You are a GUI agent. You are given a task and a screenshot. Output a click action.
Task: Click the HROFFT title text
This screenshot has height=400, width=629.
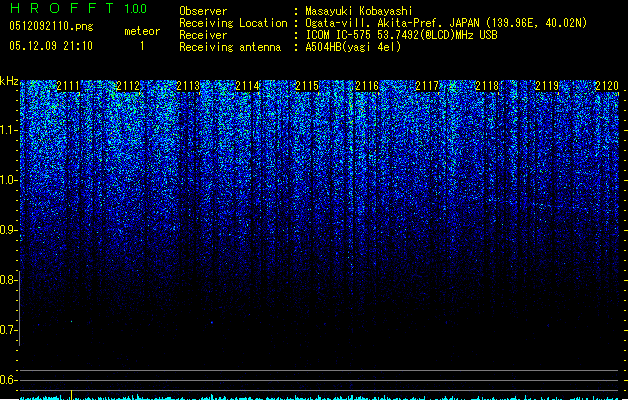pyautogui.click(x=62, y=8)
